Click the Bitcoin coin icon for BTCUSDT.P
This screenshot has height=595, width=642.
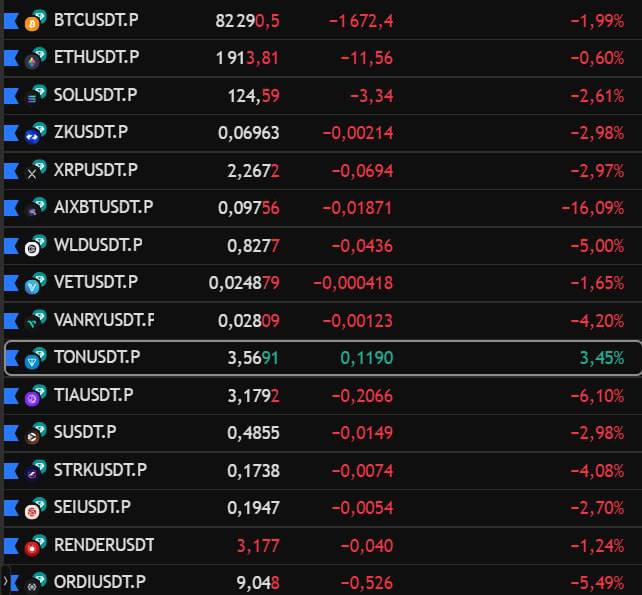point(32,24)
